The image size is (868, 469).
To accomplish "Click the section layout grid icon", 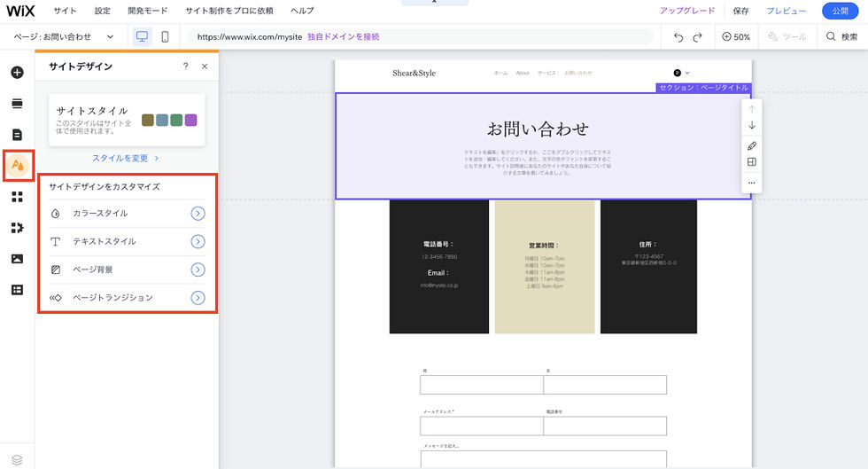I will click(752, 162).
